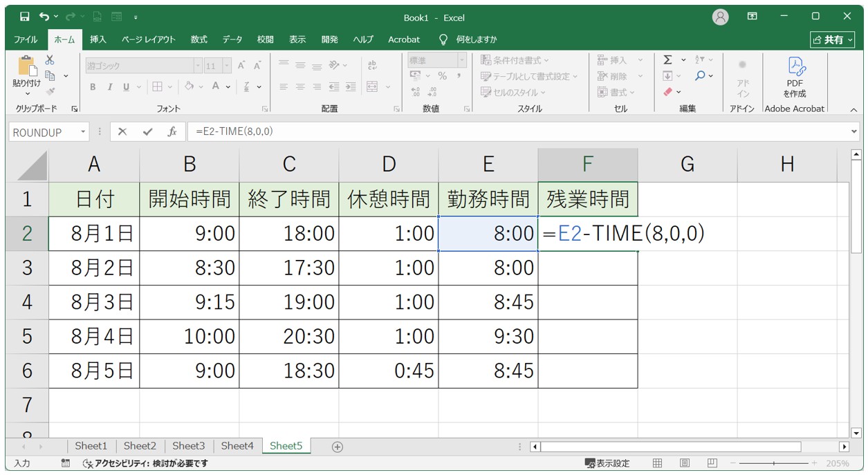Click the Increase Font Size icon

(241, 66)
